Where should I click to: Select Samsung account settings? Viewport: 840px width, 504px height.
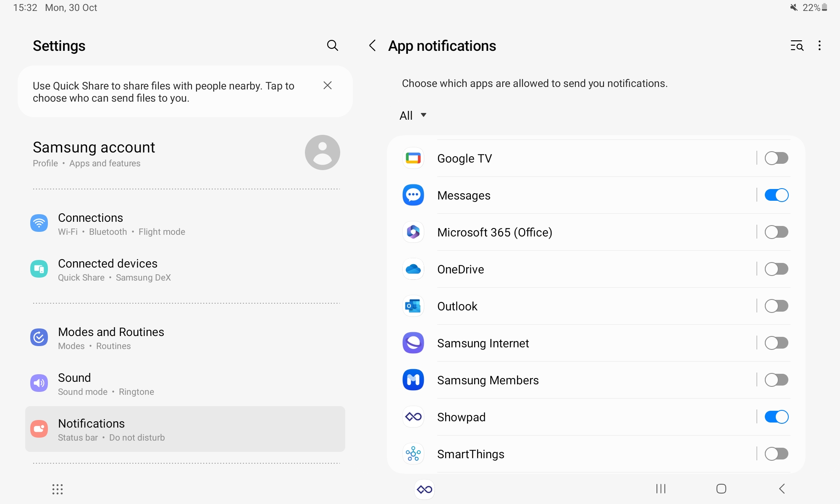click(94, 147)
